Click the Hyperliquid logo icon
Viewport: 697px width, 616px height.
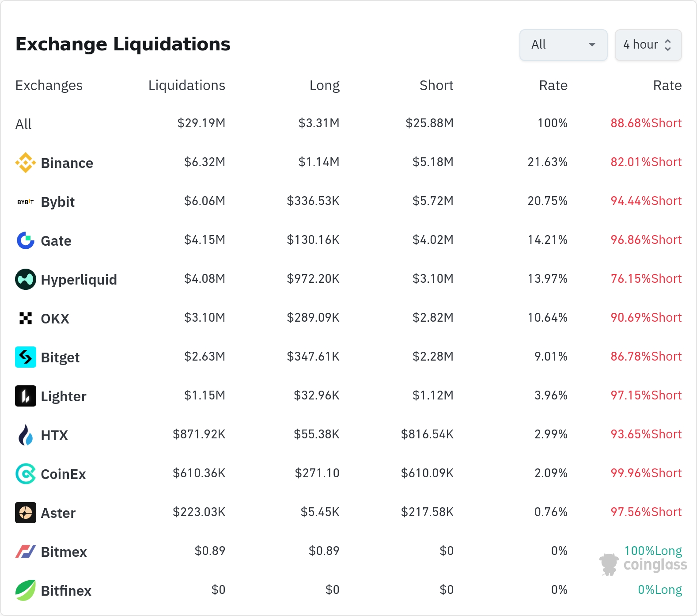[26, 279]
